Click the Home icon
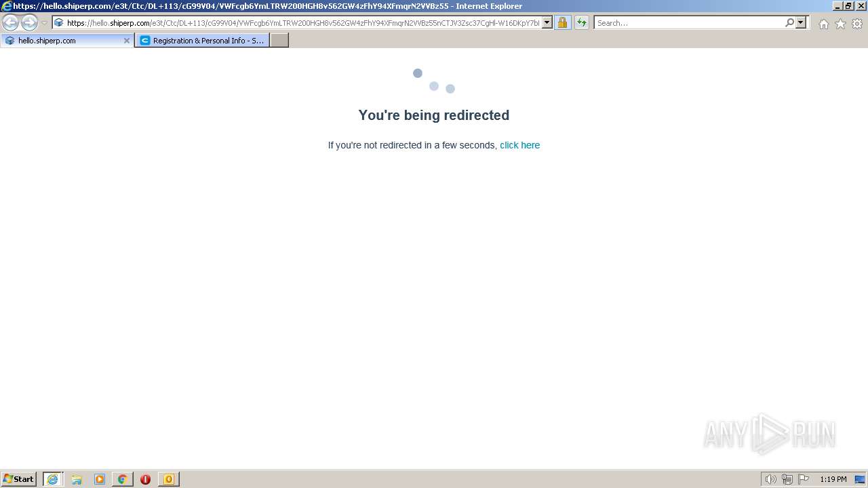This screenshot has width=868, height=488. coord(823,24)
